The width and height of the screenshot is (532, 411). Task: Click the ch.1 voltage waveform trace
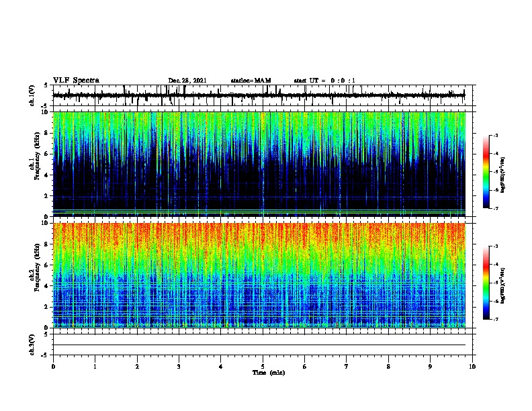click(259, 95)
